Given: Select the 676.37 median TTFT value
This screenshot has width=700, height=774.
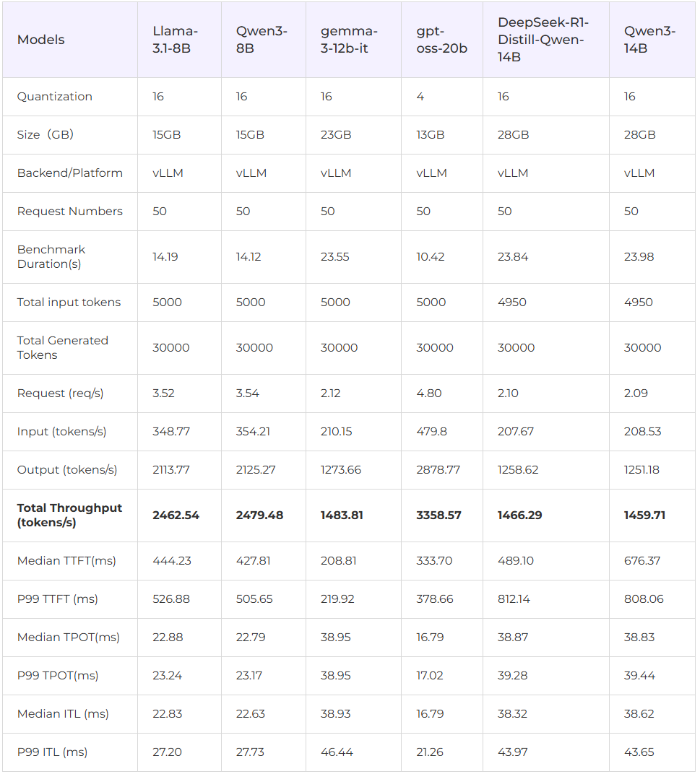Looking at the screenshot, I should click(x=642, y=561).
